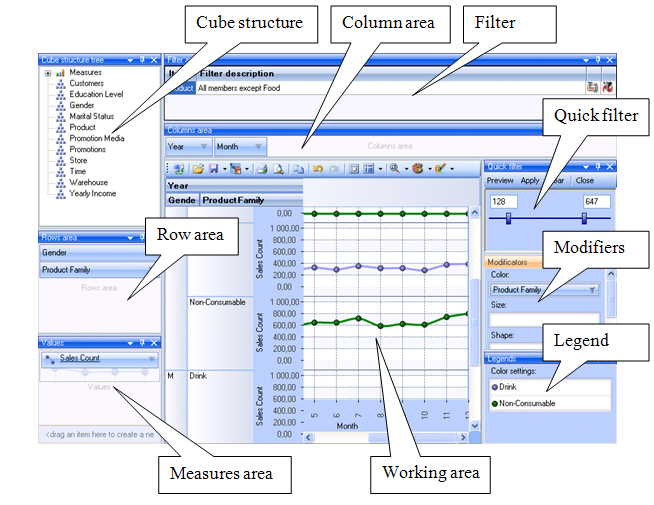Open a saved layout with the folder icon
The width and height of the screenshot is (654, 505).
[x=199, y=169]
